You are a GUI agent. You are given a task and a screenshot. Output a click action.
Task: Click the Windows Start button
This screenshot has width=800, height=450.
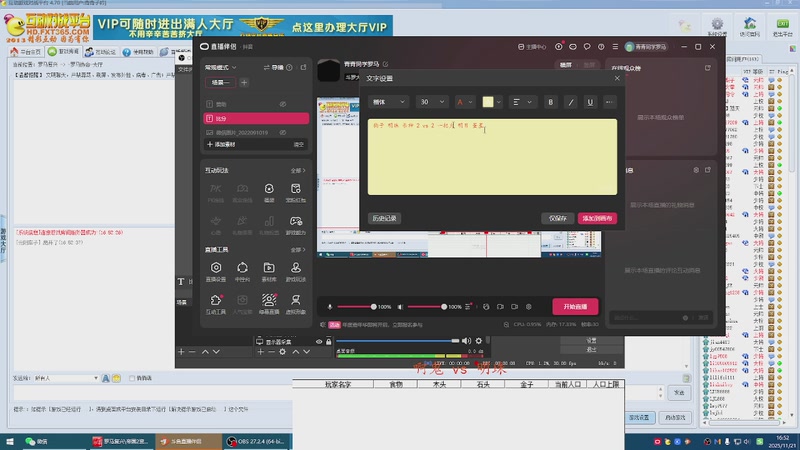tap(10, 441)
